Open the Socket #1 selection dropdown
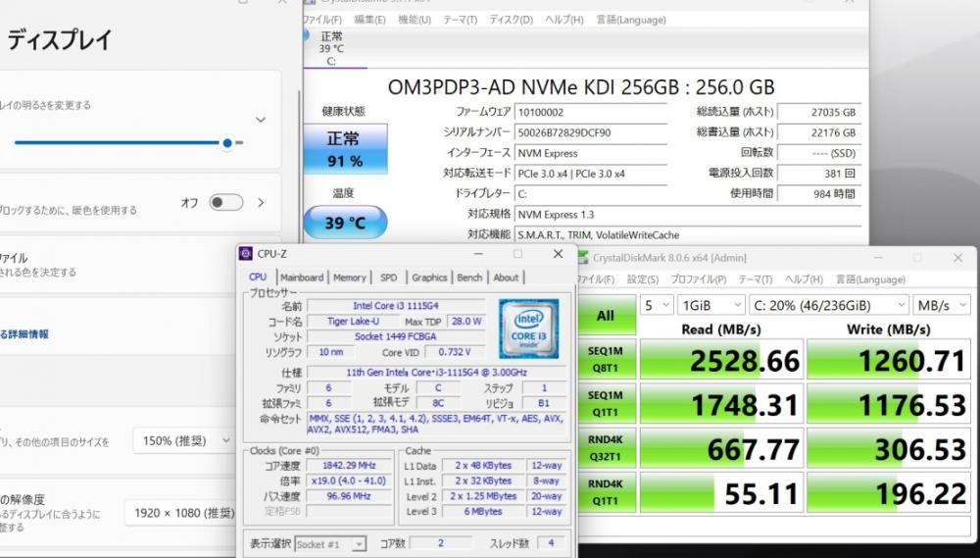Image resolution: width=980 pixels, height=558 pixels. click(330, 543)
